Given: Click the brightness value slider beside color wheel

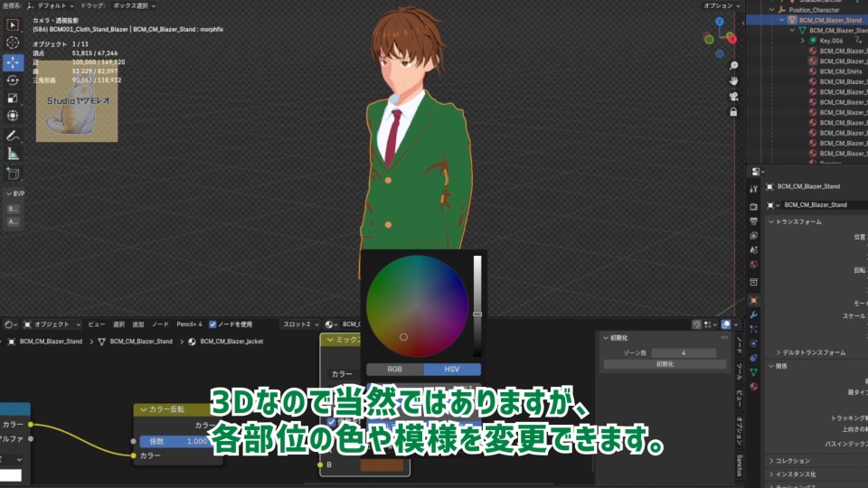Looking at the screenshot, I should tap(477, 306).
